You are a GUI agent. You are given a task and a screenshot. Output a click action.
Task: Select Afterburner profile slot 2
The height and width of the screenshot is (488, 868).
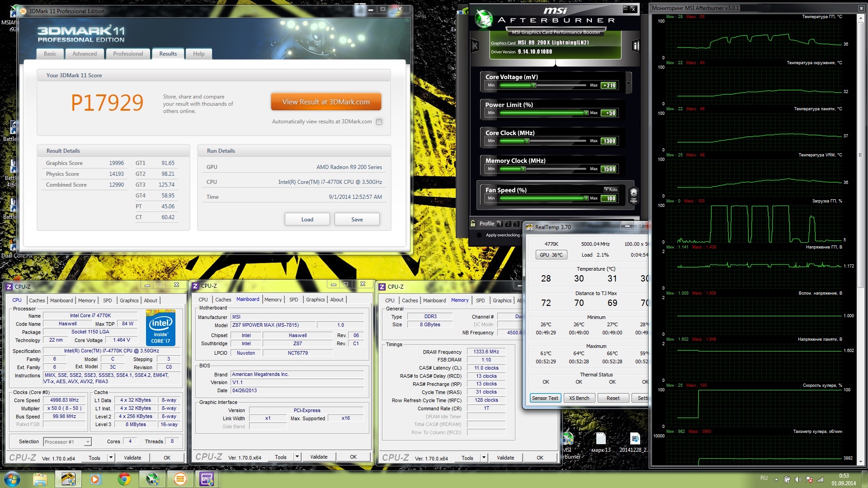(508, 224)
